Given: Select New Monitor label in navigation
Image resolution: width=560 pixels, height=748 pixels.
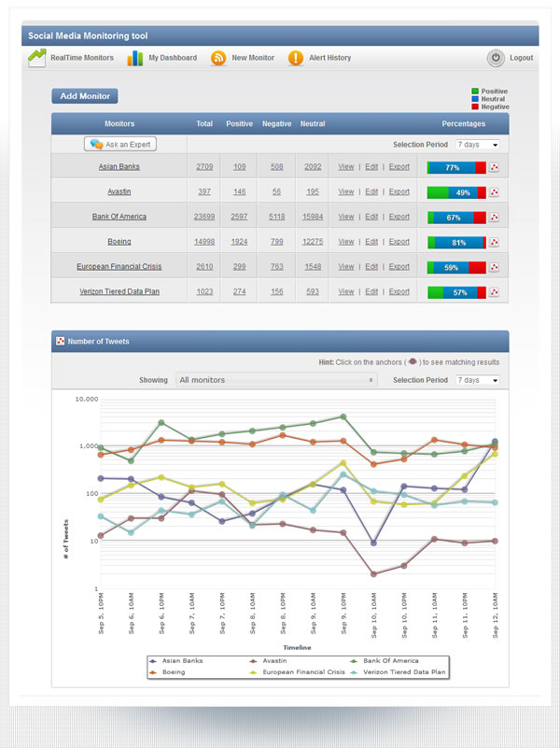Looking at the screenshot, I should [x=253, y=58].
